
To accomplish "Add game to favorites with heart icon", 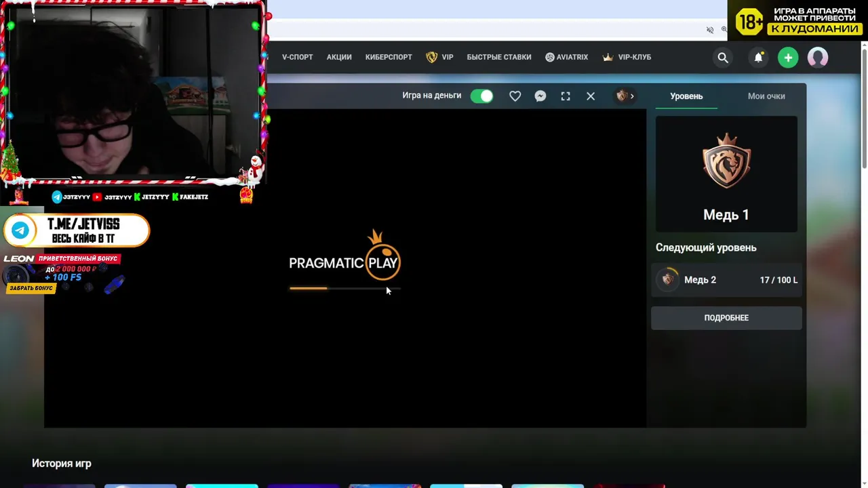I will pyautogui.click(x=515, y=96).
